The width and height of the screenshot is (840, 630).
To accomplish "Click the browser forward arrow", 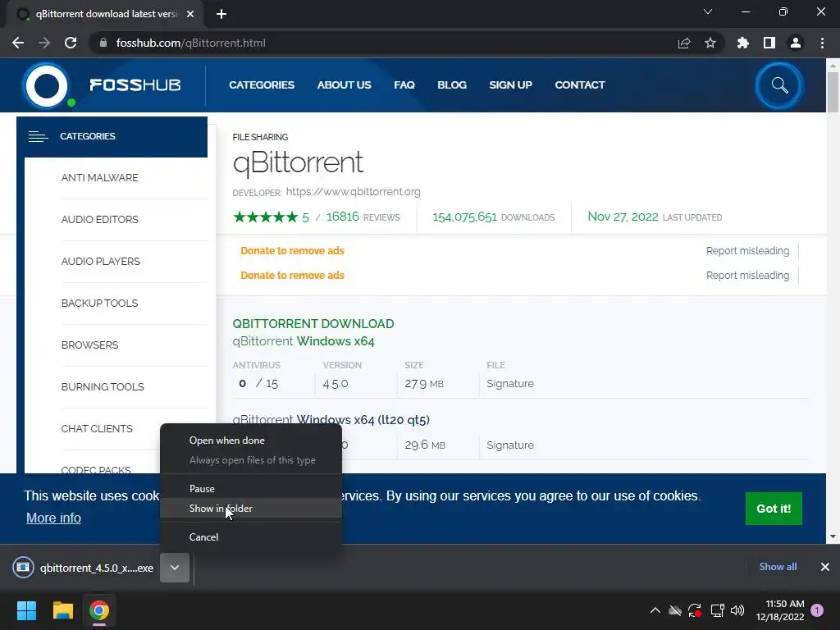I will [44, 43].
